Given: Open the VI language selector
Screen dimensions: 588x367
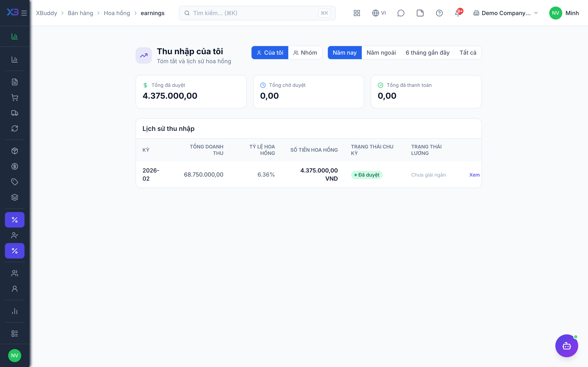Looking at the screenshot, I should [379, 13].
